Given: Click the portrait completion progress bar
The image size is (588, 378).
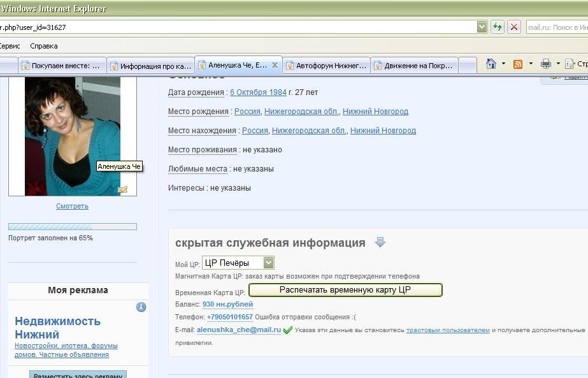Looking at the screenshot, I should click(73, 226).
